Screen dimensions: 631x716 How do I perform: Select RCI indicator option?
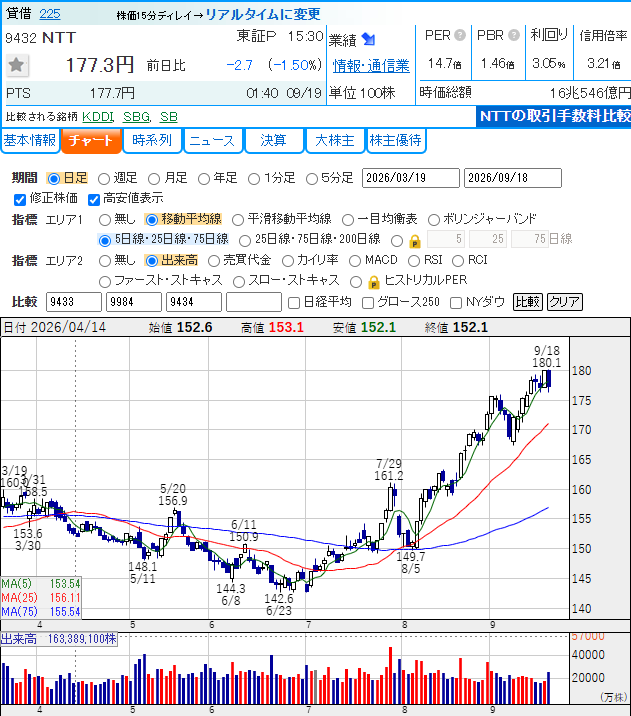click(x=457, y=261)
